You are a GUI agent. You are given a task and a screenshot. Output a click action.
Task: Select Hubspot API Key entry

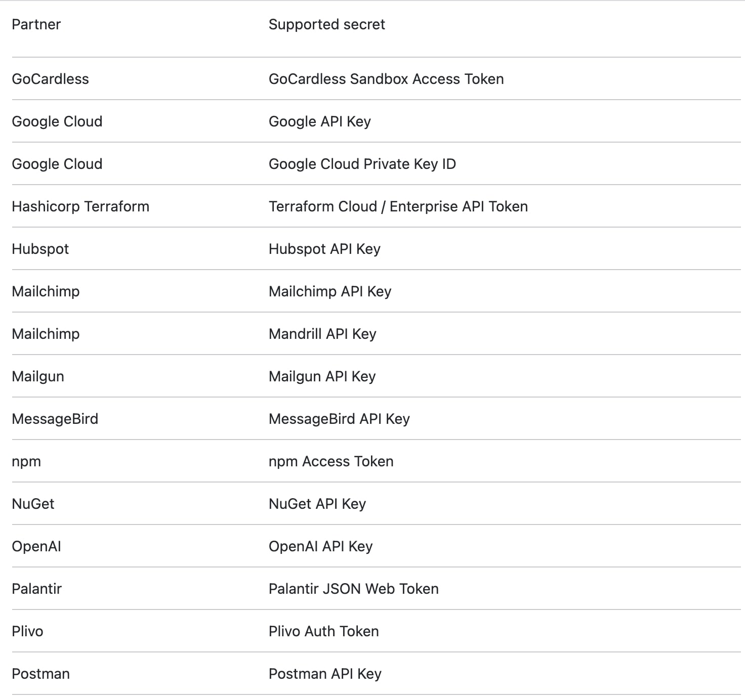coord(324,249)
